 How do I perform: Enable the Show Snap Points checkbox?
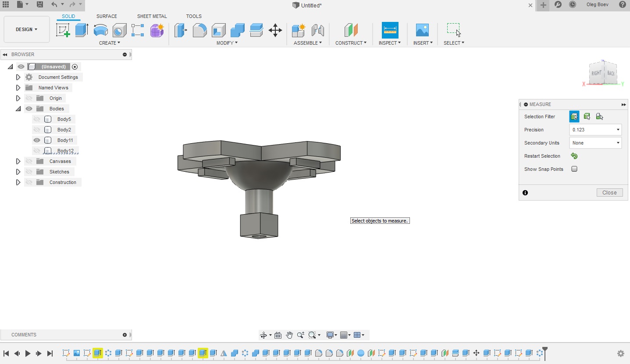[x=574, y=169]
